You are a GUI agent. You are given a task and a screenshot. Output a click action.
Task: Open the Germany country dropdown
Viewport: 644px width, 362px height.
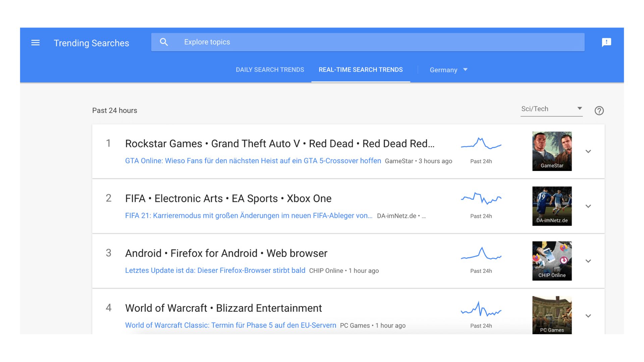coord(448,70)
